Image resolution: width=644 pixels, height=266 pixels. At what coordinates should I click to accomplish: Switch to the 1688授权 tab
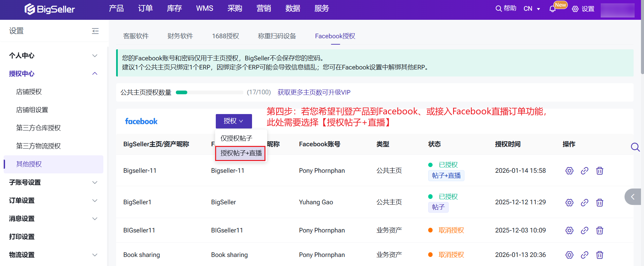[x=225, y=36]
